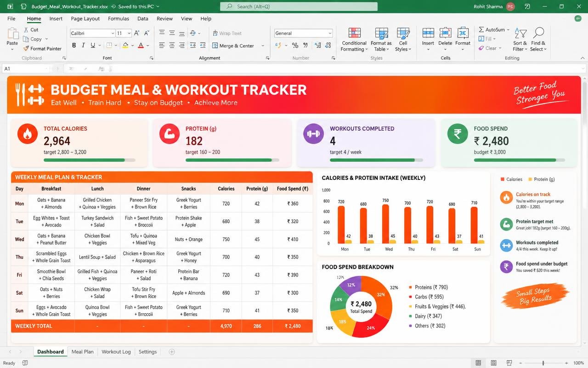Apply the Borders button
The height and width of the screenshot is (368, 588).
109,46
